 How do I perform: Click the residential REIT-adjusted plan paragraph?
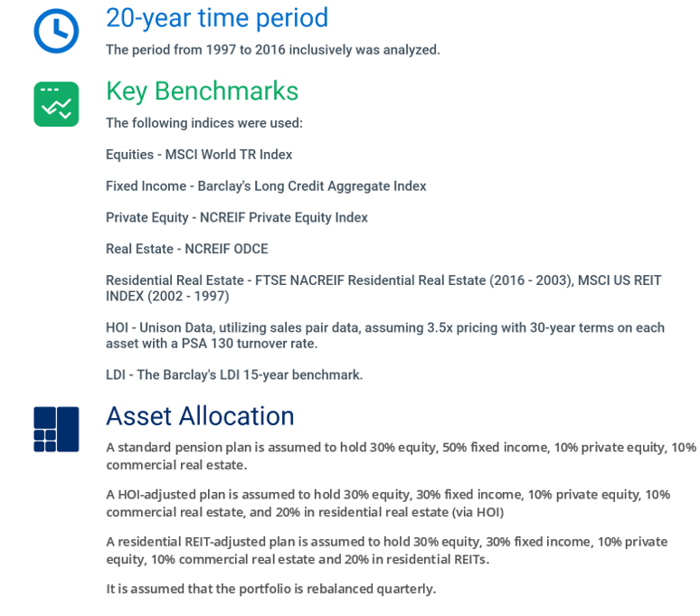point(386,550)
